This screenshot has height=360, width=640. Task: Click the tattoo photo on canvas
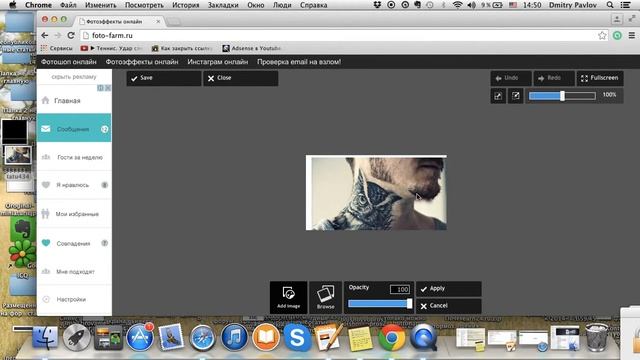[376, 193]
